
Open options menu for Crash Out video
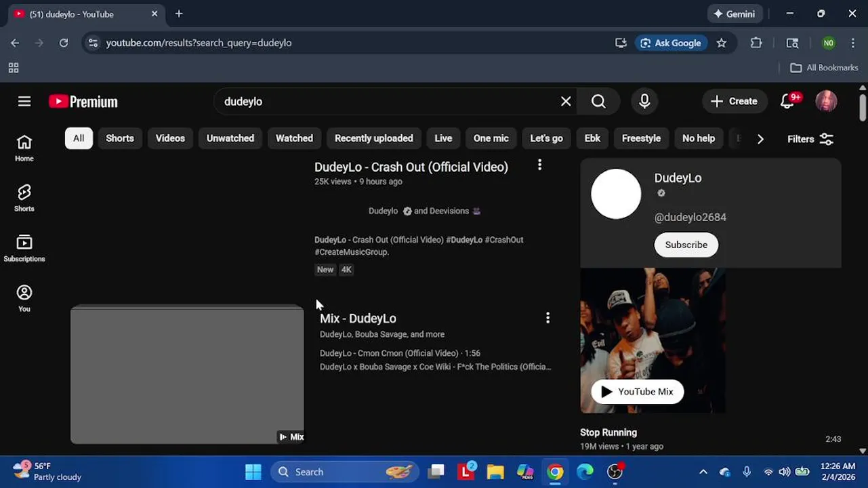pos(539,165)
